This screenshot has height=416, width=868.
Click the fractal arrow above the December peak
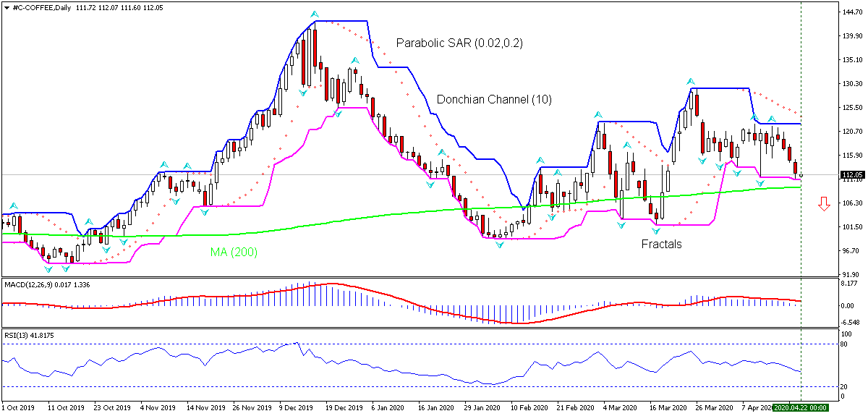[x=314, y=14]
